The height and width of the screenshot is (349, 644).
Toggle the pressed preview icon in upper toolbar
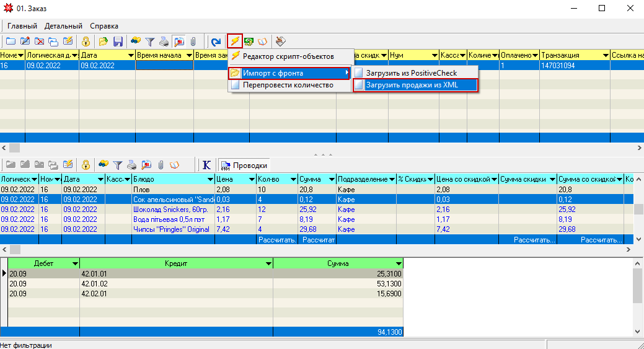pos(179,42)
